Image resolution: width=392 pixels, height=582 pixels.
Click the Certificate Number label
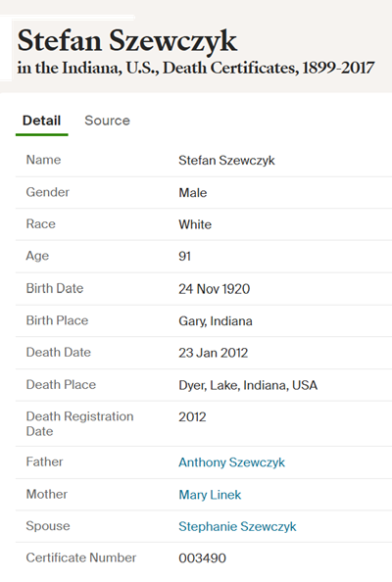click(x=81, y=558)
